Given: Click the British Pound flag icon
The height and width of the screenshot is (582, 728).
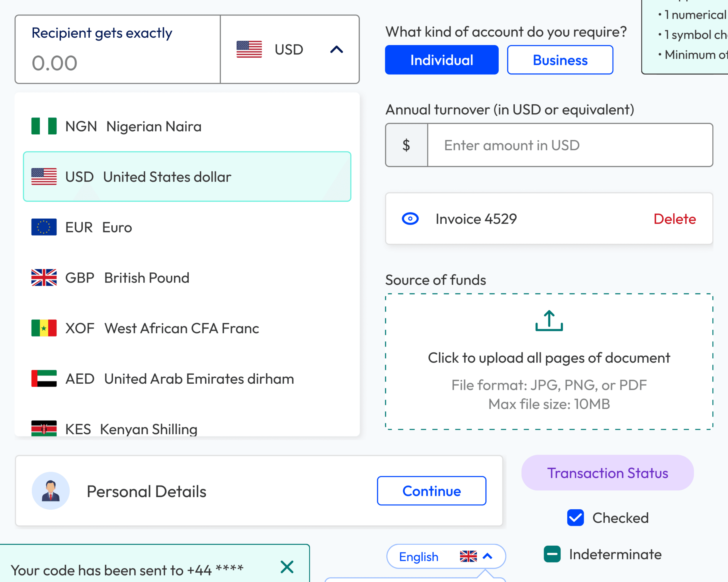Looking at the screenshot, I should [x=44, y=277].
